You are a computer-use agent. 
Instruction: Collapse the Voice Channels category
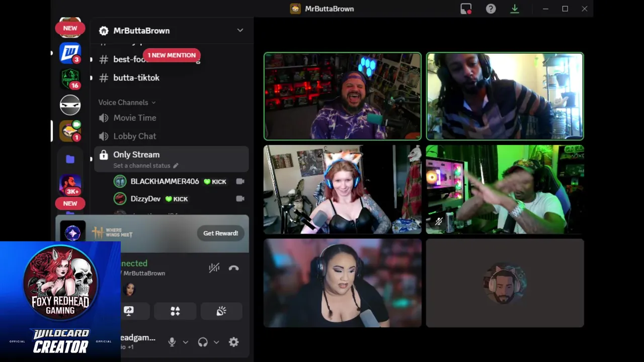(127, 103)
